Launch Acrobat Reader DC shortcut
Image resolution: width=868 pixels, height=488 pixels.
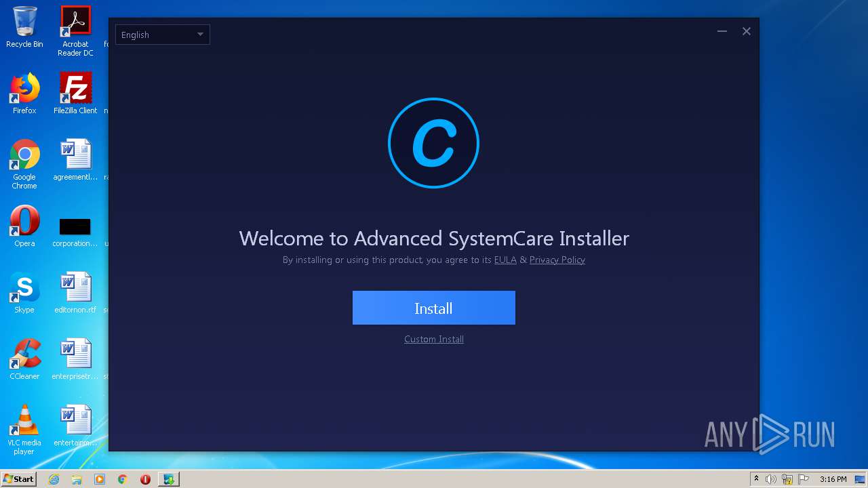(75, 31)
